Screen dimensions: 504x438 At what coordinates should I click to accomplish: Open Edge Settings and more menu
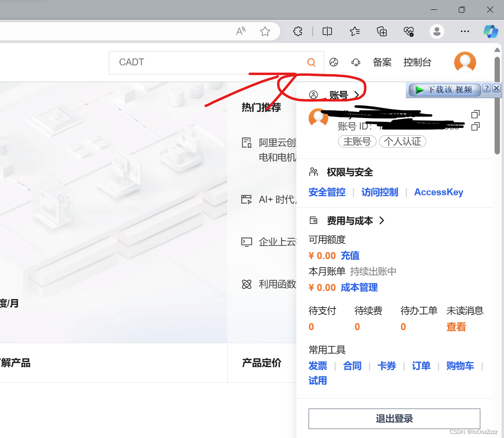[x=465, y=31]
